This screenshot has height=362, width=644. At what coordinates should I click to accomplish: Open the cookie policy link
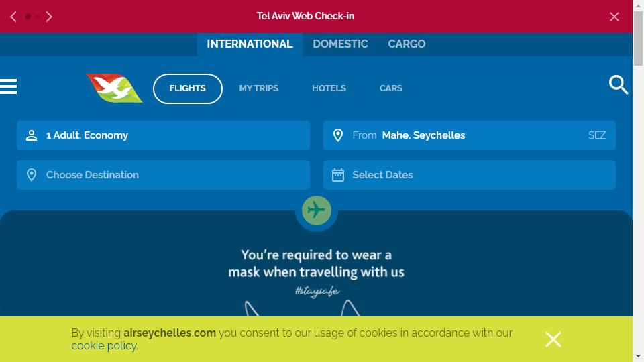click(x=104, y=346)
